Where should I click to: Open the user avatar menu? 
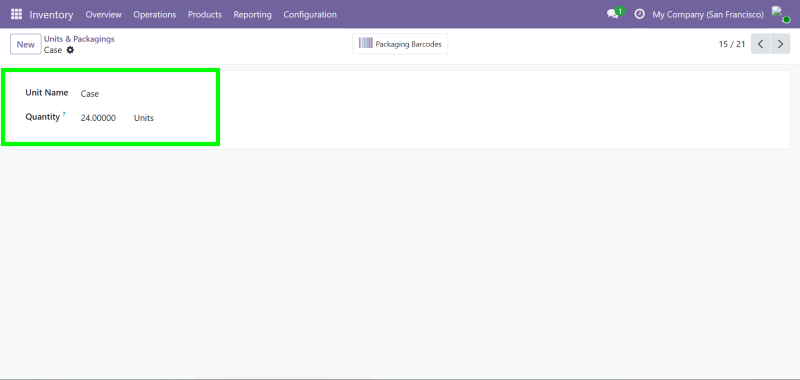780,14
